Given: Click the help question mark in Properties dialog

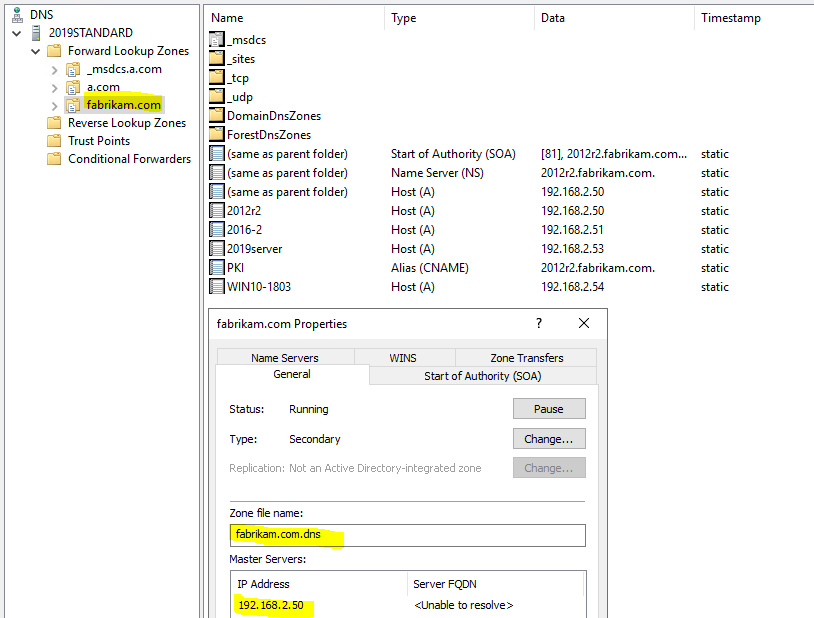Looking at the screenshot, I should pos(539,324).
